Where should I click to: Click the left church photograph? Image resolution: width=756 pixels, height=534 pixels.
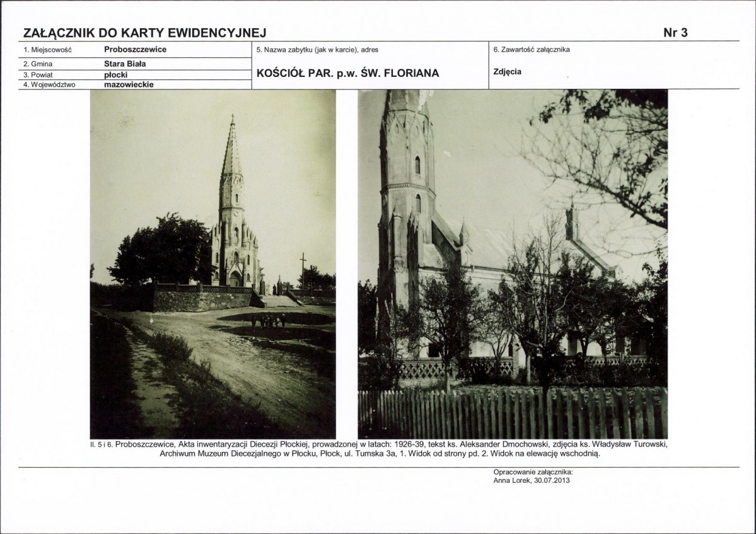coord(212,264)
